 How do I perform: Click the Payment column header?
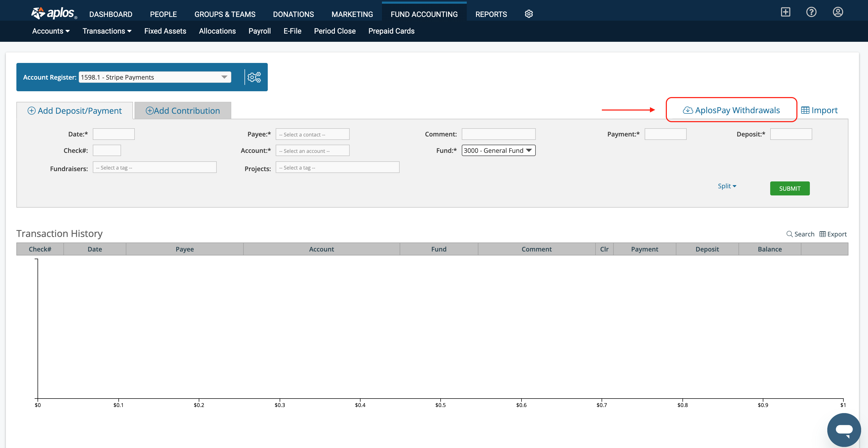pos(644,249)
